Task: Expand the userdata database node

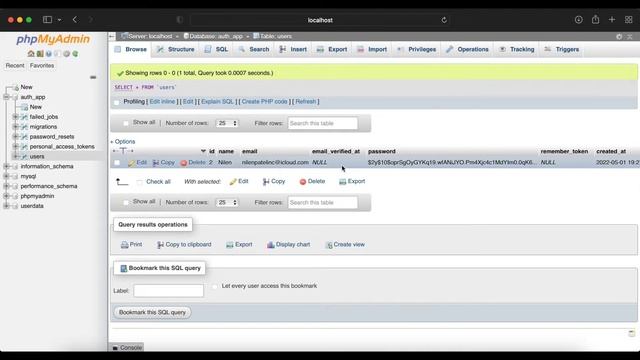Action: 6,206
